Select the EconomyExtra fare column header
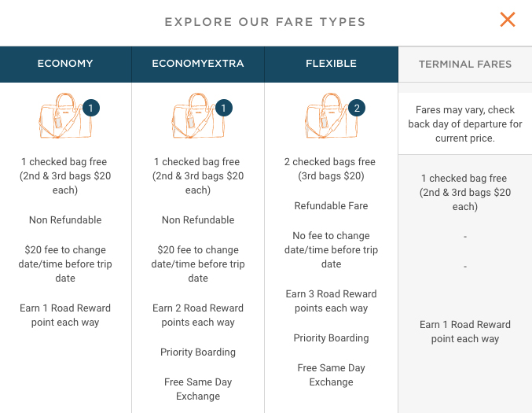532x413 pixels. [198, 64]
